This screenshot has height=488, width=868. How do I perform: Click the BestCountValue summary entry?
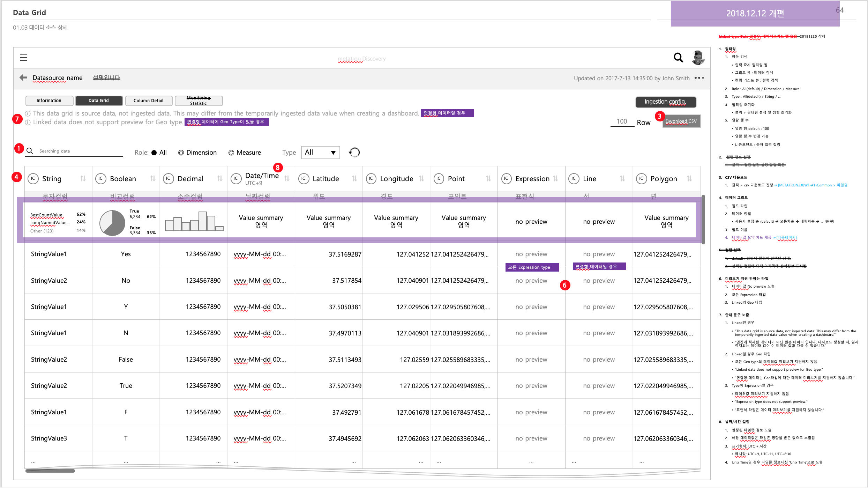click(46, 215)
